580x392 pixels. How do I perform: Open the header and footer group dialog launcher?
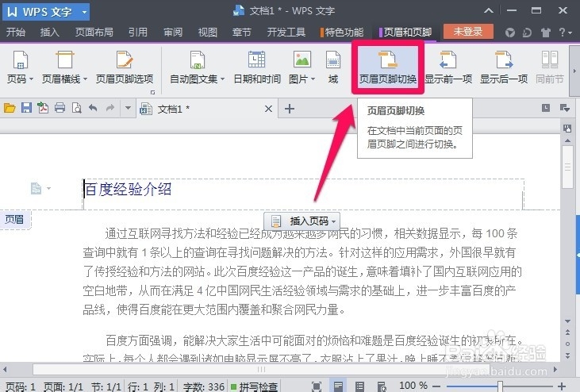point(153,92)
